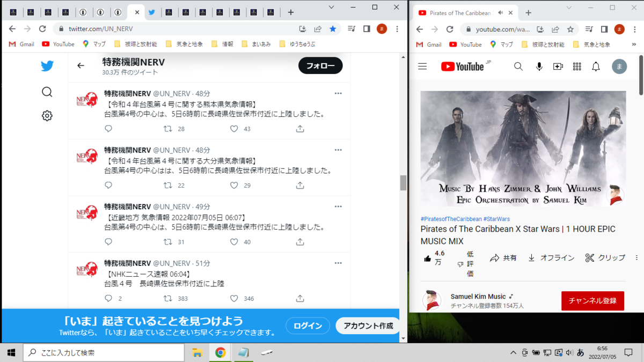The width and height of the screenshot is (644, 362).
Task: Like the 熊本県気象情報 tweet
Action: click(234, 129)
